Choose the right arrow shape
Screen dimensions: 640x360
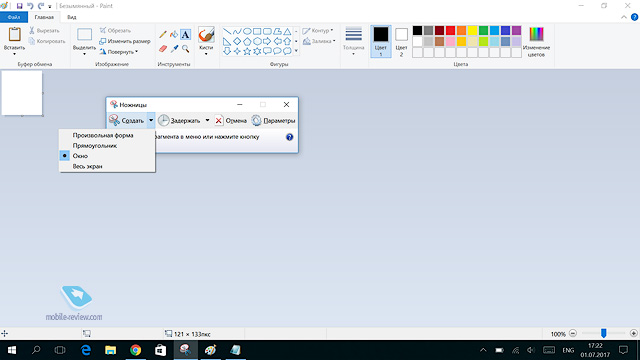click(267, 41)
